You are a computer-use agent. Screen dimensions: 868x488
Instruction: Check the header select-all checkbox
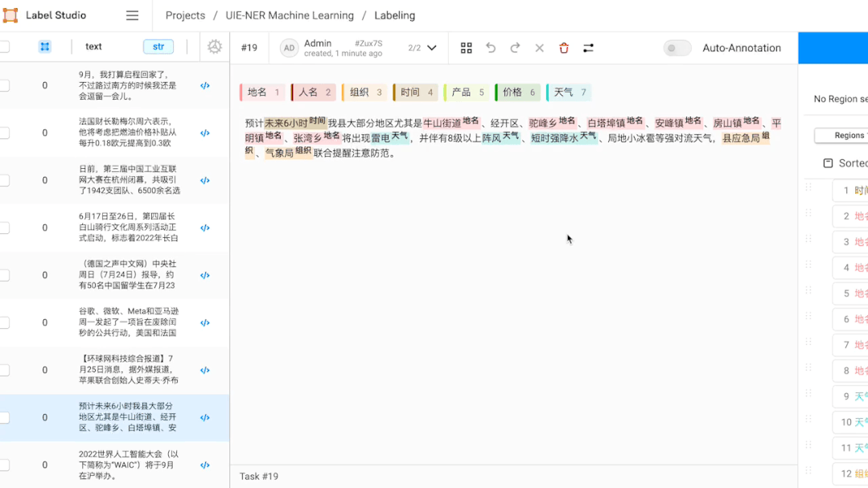pyautogui.click(x=5, y=47)
